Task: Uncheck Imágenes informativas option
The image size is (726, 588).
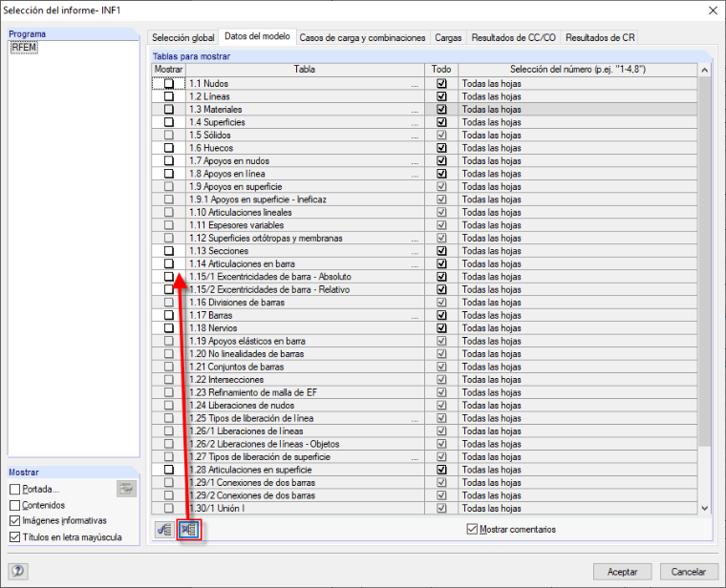Action: (x=15, y=520)
